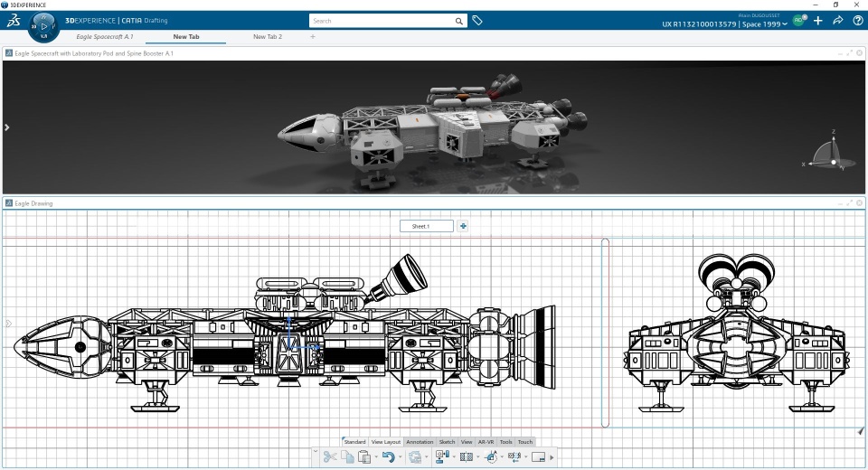Click the frame and title block icon
Screen dimensions: 868x470
pos(538,456)
